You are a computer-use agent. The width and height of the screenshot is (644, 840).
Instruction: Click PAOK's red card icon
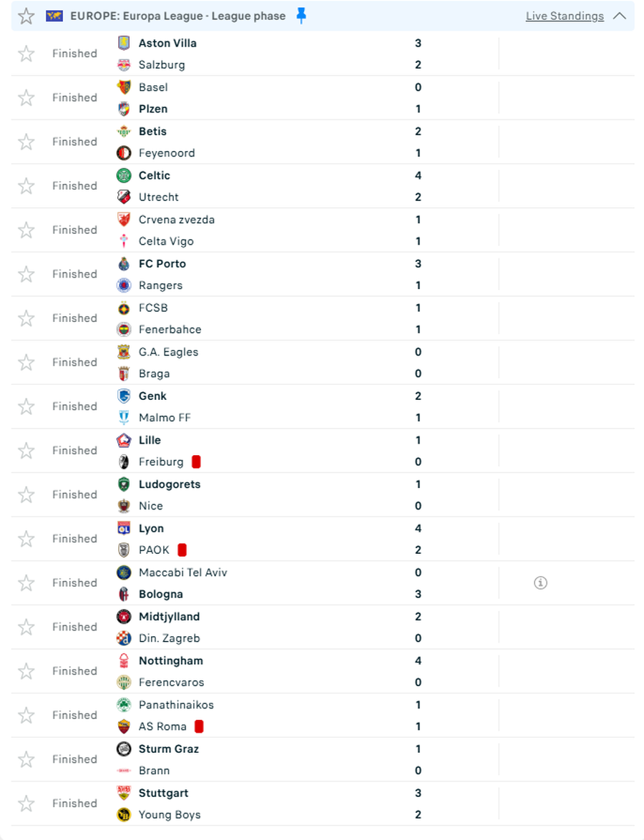pyautogui.click(x=183, y=550)
